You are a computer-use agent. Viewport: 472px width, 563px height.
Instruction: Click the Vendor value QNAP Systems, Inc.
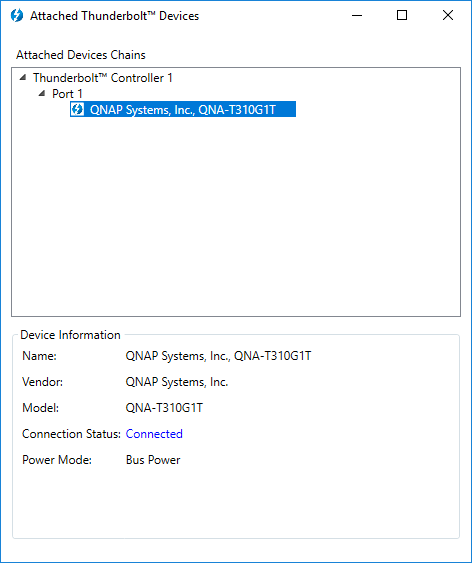pyautogui.click(x=177, y=382)
